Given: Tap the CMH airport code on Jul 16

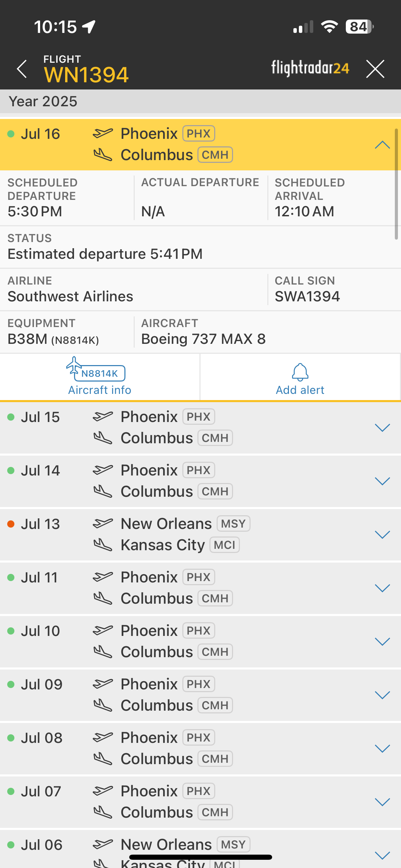Looking at the screenshot, I should coord(215,155).
